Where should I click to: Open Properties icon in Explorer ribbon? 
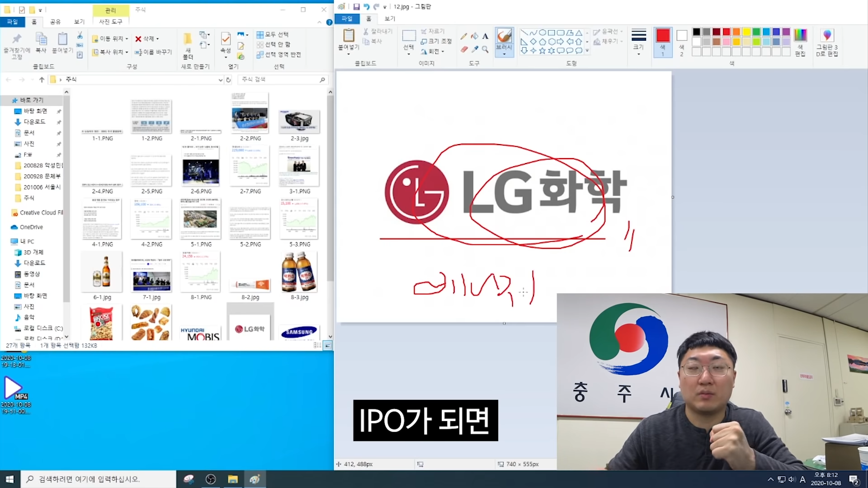(226, 39)
